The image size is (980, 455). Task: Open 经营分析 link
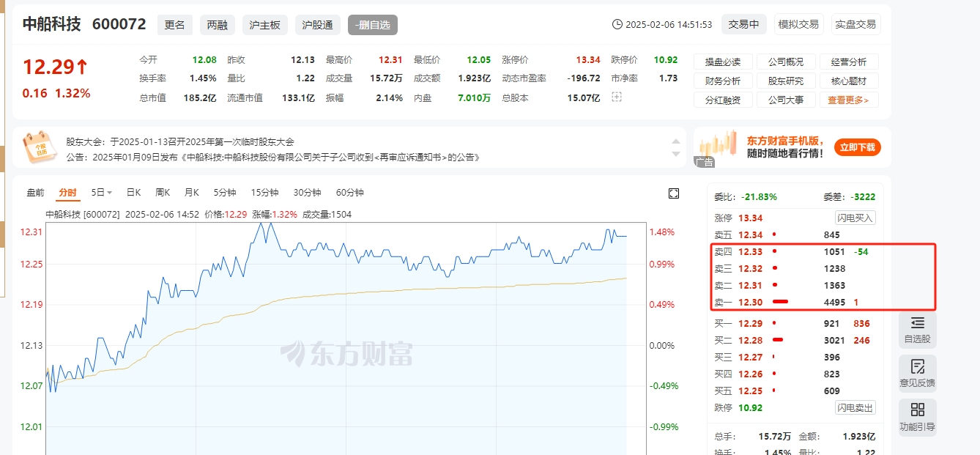(849, 62)
